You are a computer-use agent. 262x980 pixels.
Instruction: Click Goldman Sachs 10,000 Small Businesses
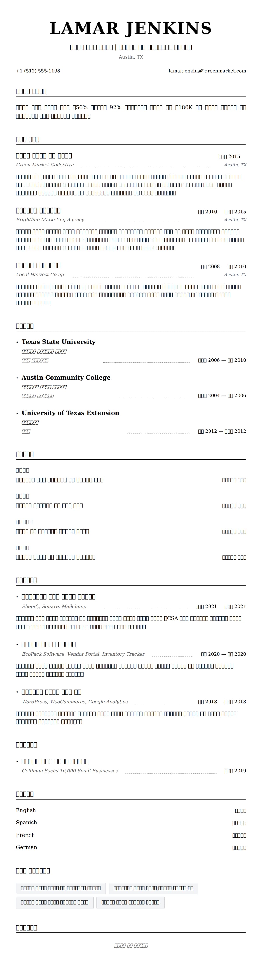click(70, 771)
